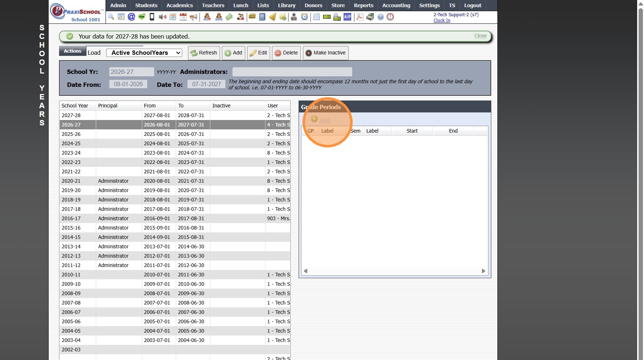The height and width of the screenshot is (360, 644).
Task: Click the Add school year button
Action: pyautogui.click(x=233, y=53)
